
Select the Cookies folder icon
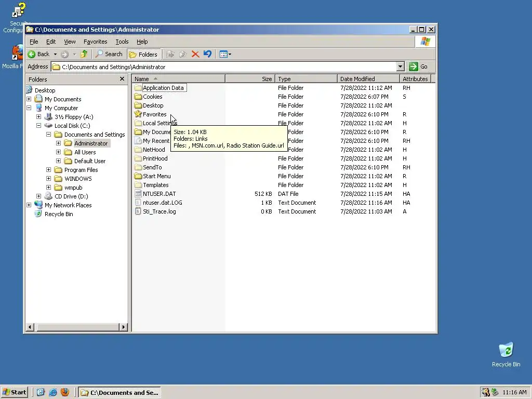pyautogui.click(x=138, y=96)
